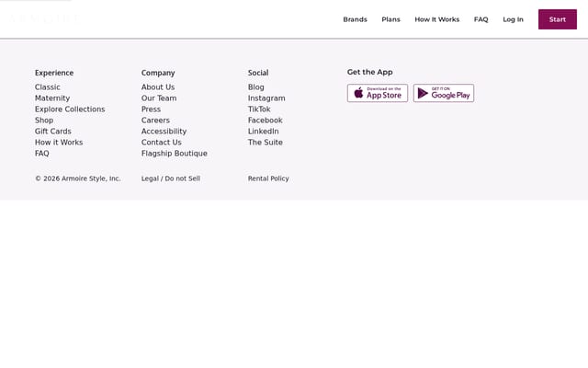Open the TikTok social link
The width and height of the screenshot is (588, 368).
click(x=259, y=109)
